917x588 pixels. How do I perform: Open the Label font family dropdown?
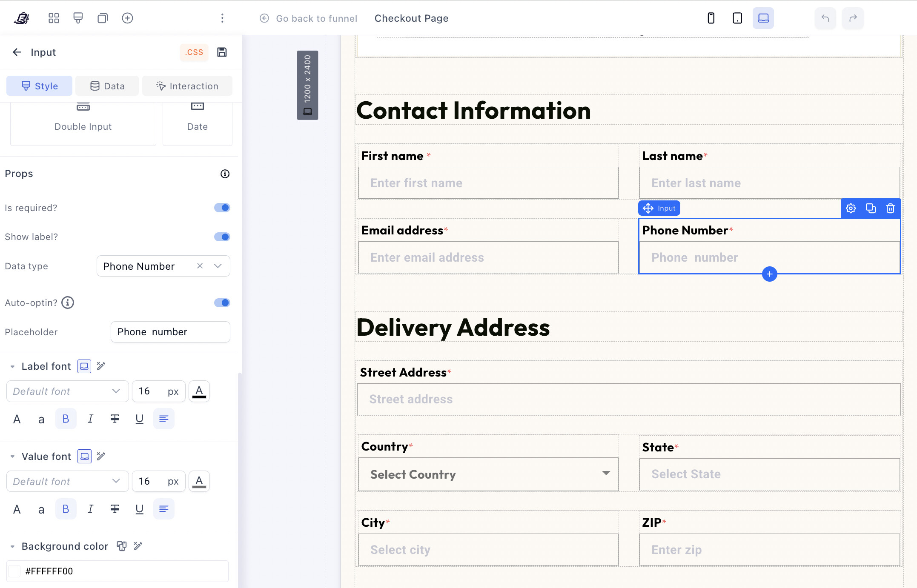[67, 391]
